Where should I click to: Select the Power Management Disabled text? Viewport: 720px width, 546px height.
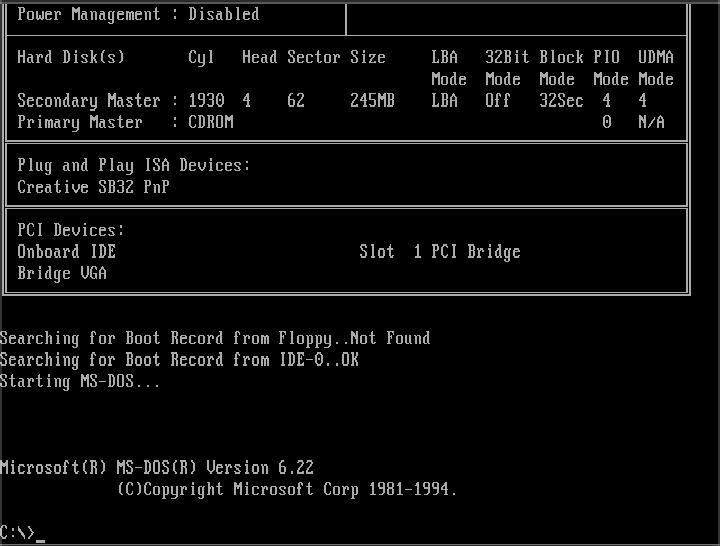point(138,15)
